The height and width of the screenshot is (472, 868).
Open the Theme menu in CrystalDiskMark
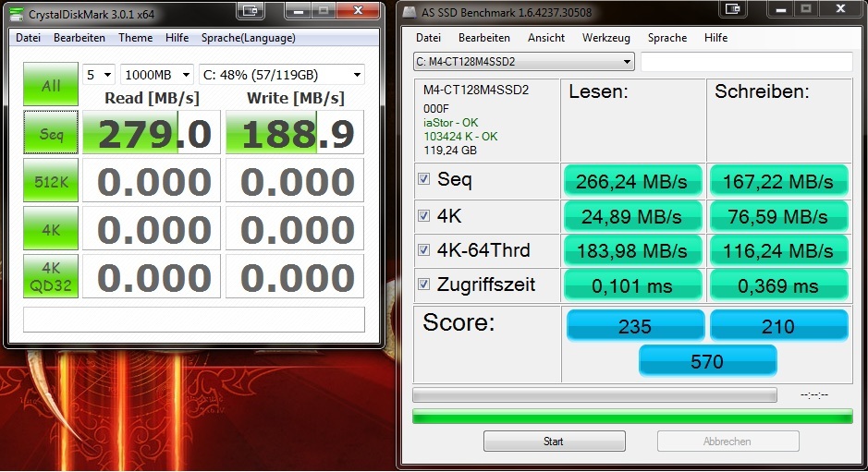(136, 38)
